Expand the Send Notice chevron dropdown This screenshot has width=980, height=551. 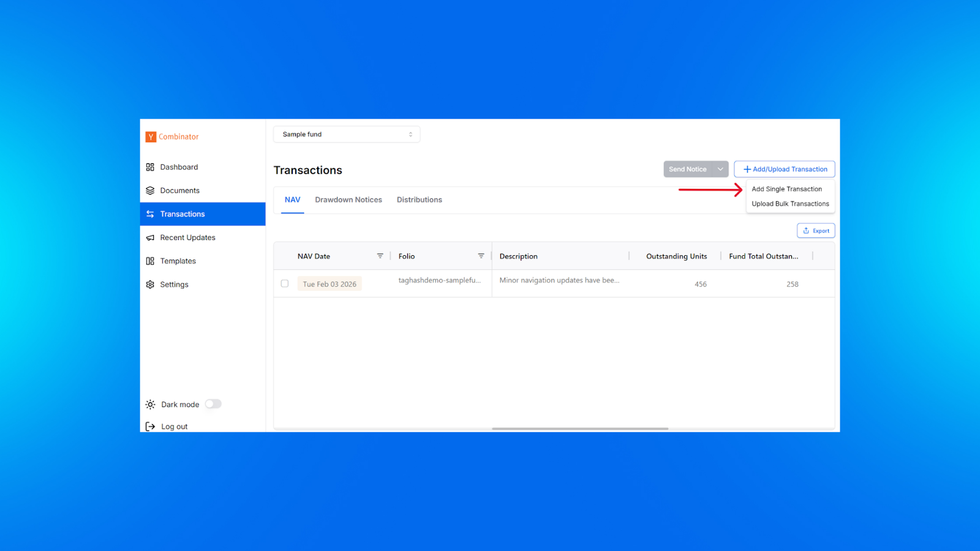coord(720,170)
